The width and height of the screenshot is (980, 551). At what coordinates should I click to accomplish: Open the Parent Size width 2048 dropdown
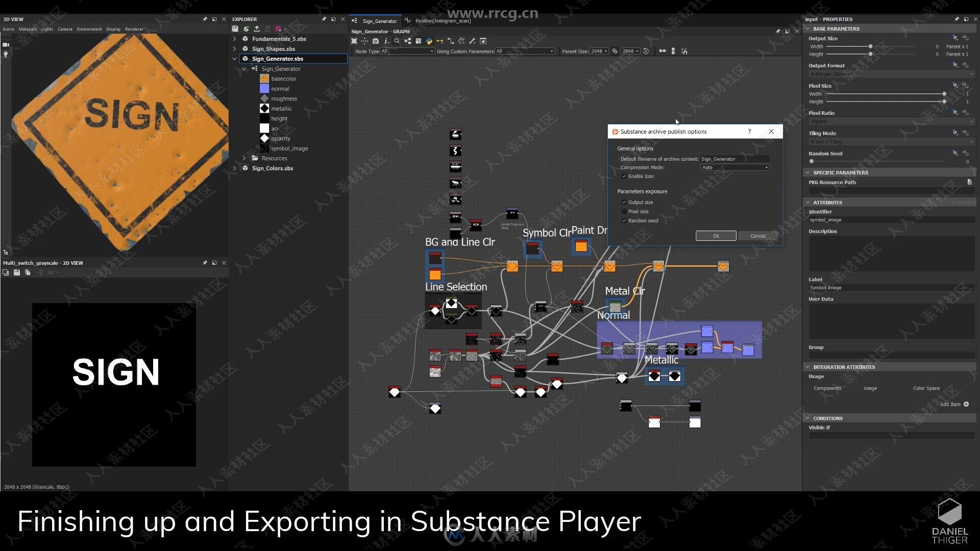click(x=599, y=51)
